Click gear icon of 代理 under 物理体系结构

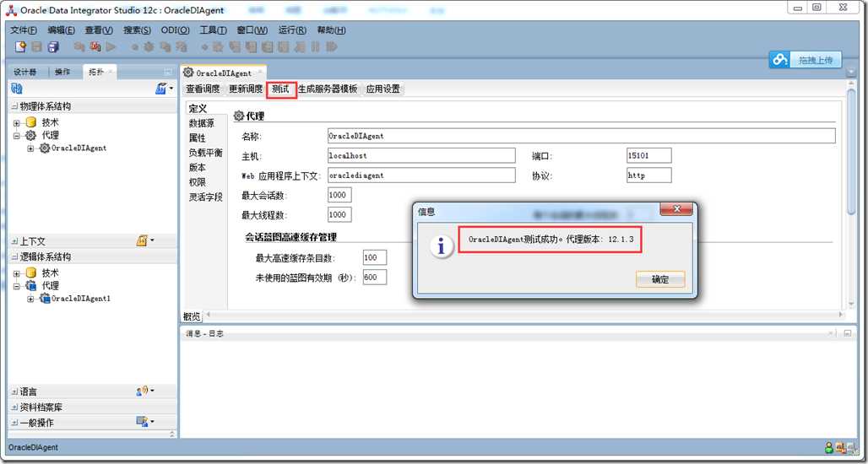tap(31, 136)
